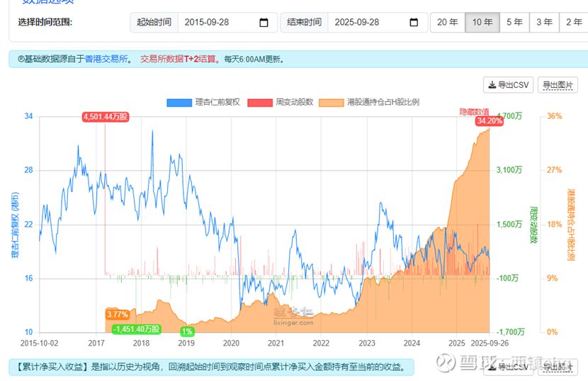Select the 2年 time range
588x381 pixels.
tap(574, 23)
